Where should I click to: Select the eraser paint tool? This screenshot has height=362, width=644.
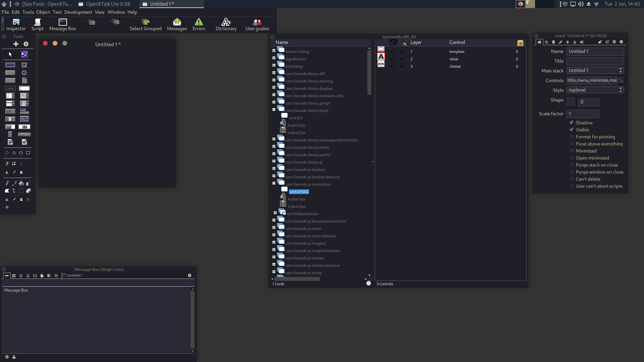click(x=29, y=191)
